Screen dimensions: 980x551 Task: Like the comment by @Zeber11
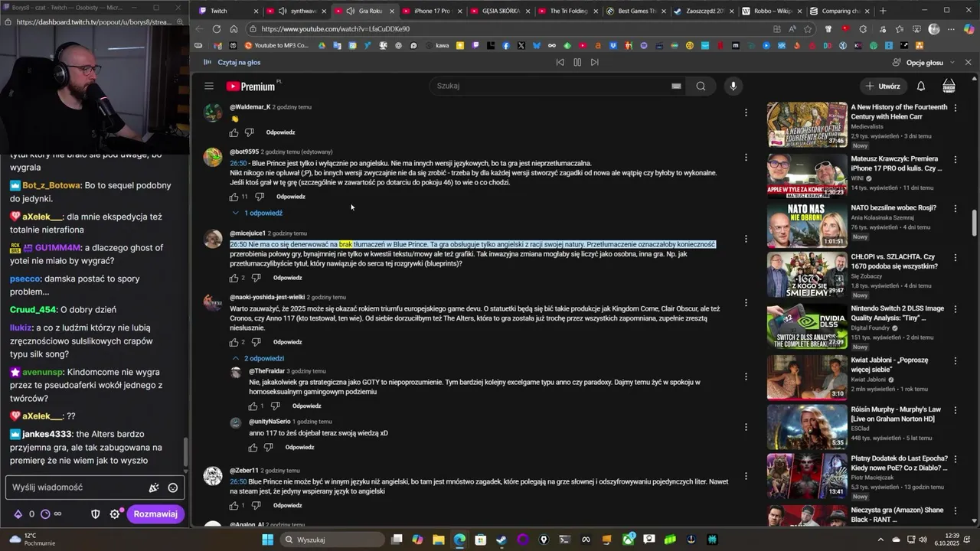click(234, 506)
